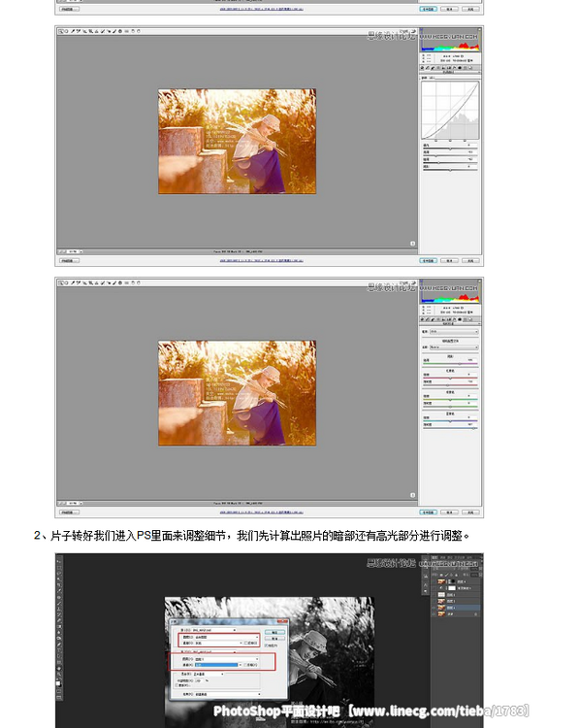Screen dimensions: 579x728
Task: Click Done button in calibration Camera Raw window
Action: point(470,513)
